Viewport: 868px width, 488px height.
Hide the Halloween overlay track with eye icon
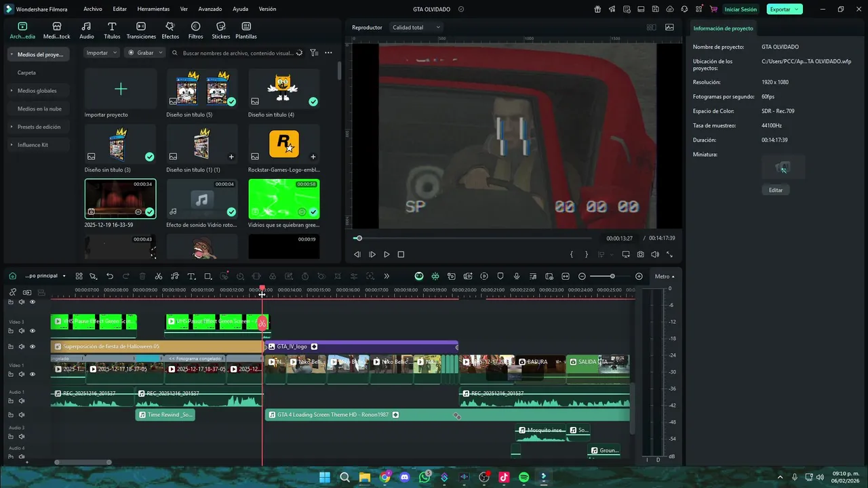[32, 347]
